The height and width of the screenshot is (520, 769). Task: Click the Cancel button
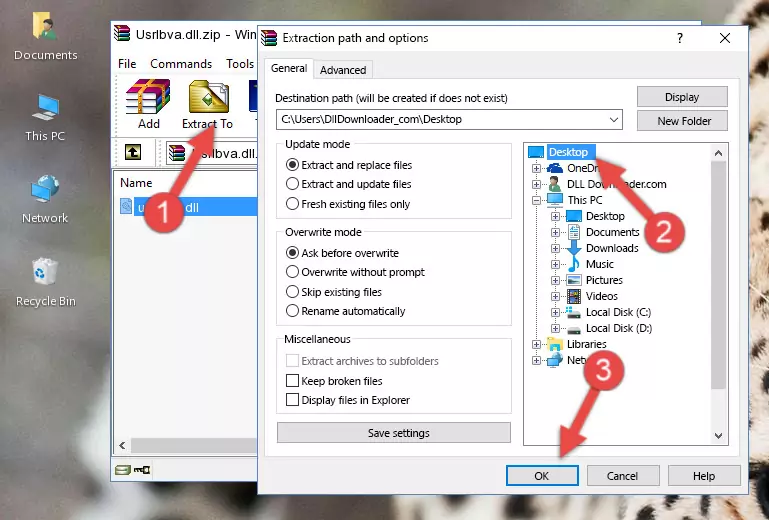623,476
